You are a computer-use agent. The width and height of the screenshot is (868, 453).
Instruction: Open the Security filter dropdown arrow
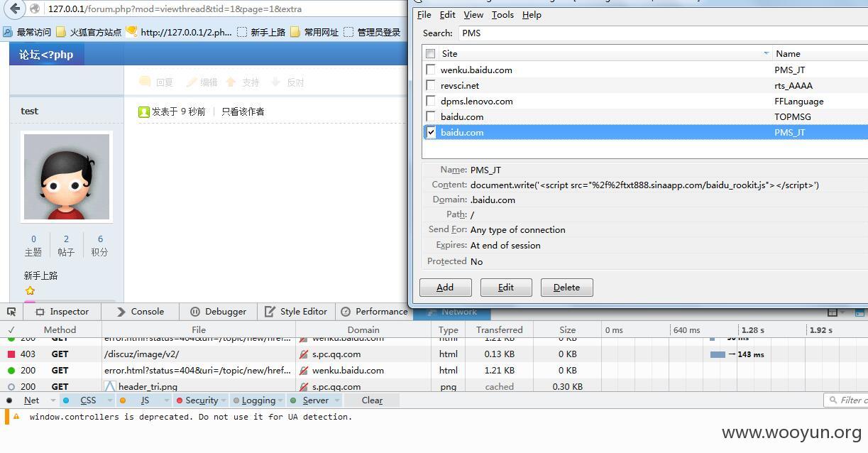point(224,400)
